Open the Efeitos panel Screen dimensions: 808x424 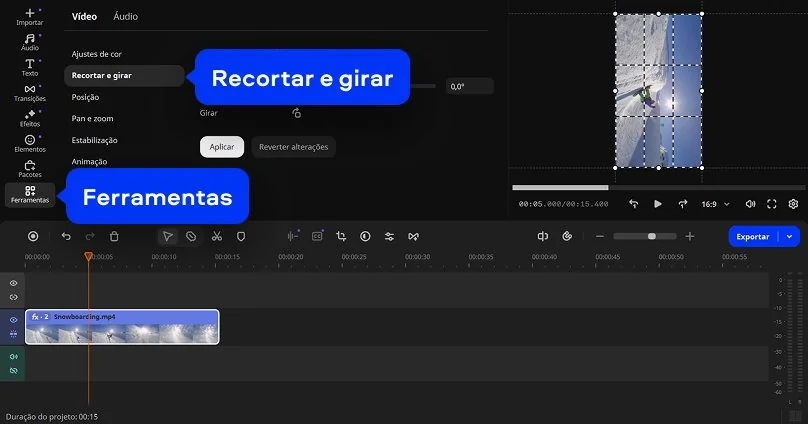pos(29,118)
